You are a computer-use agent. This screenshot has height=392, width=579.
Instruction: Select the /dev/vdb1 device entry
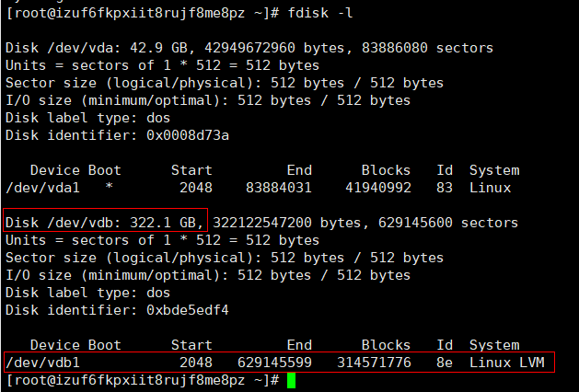coord(42,363)
